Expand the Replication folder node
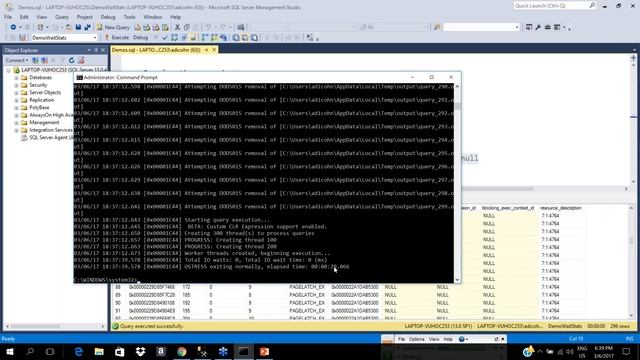640x360 pixels. 16,100
